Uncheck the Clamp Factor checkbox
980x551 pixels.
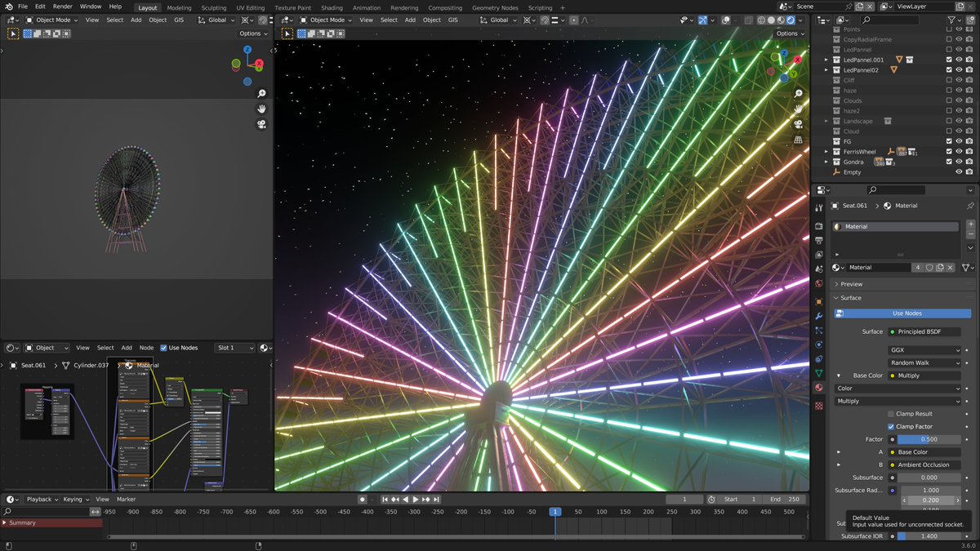click(x=891, y=426)
